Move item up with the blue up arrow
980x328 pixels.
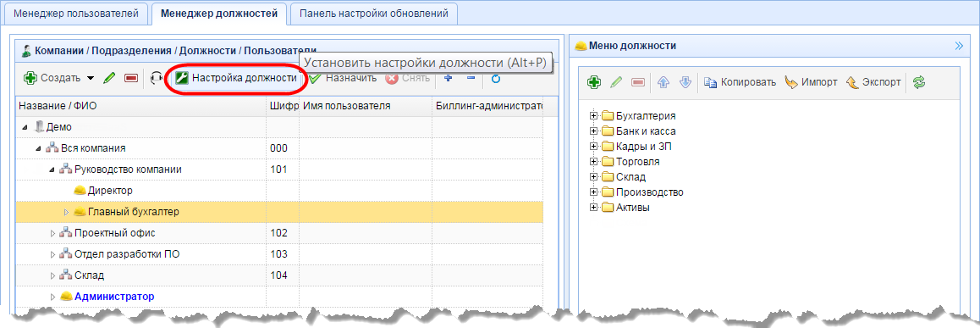pyautogui.click(x=663, y=82)
